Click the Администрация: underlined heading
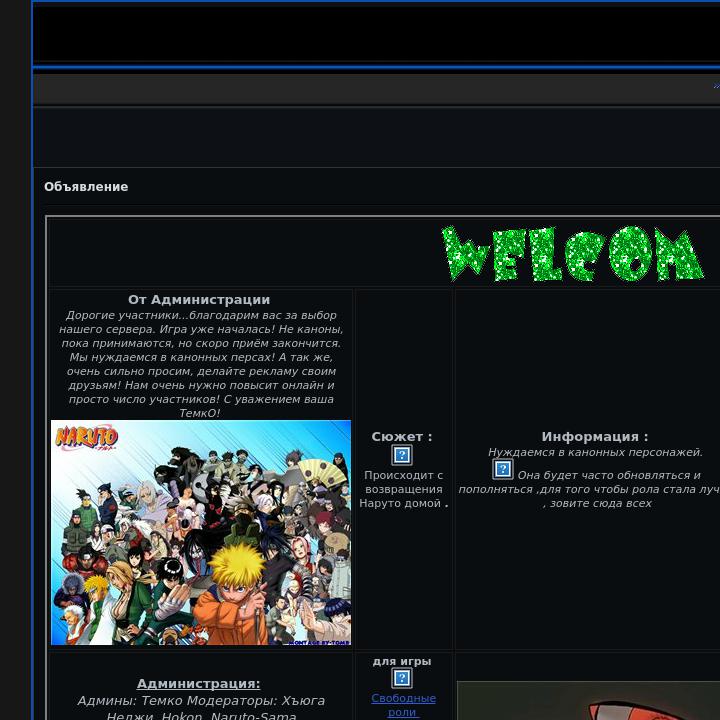 point(198,684)
